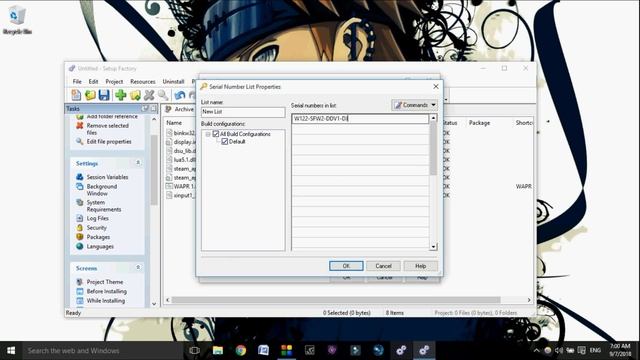This screenshot has width=640, height=360.
Task: Click the magnifier File properties toolbar icon
Action: (163, 95)
